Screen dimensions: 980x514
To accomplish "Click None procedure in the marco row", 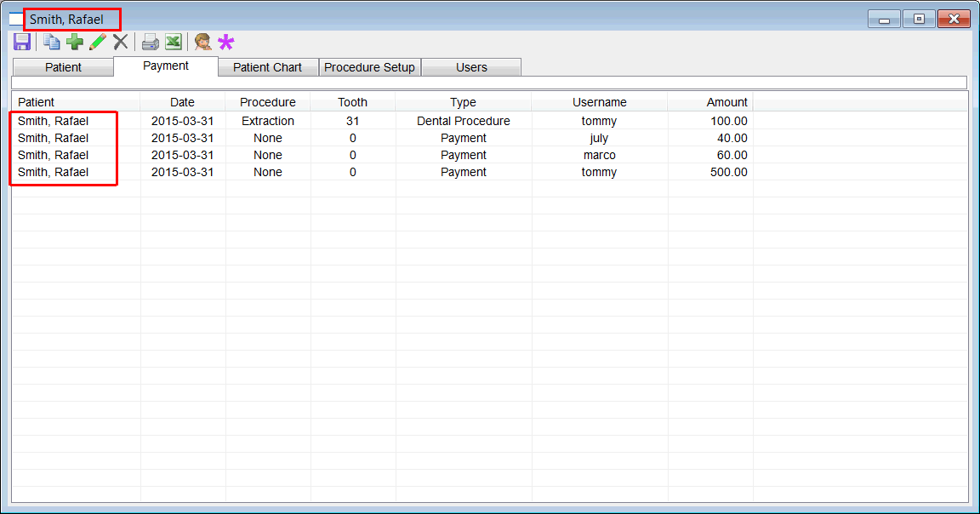I will [x=267, y=154].
